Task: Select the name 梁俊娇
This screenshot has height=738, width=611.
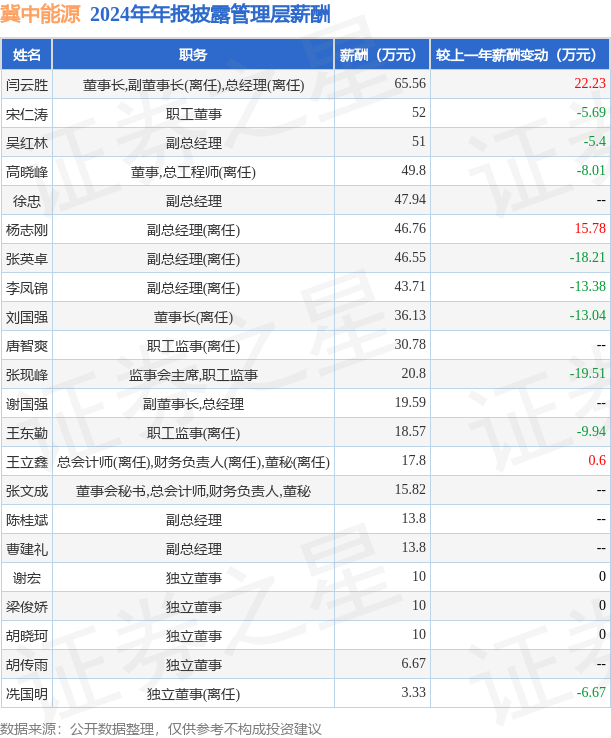Action: pyautogui.click(x=27, y=607)
